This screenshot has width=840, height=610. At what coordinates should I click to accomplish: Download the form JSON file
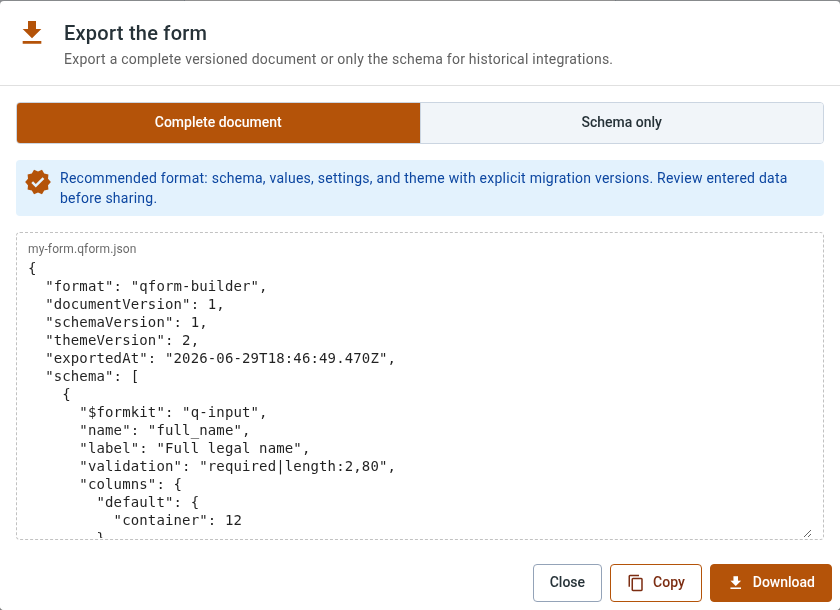[x=771, y=583]
